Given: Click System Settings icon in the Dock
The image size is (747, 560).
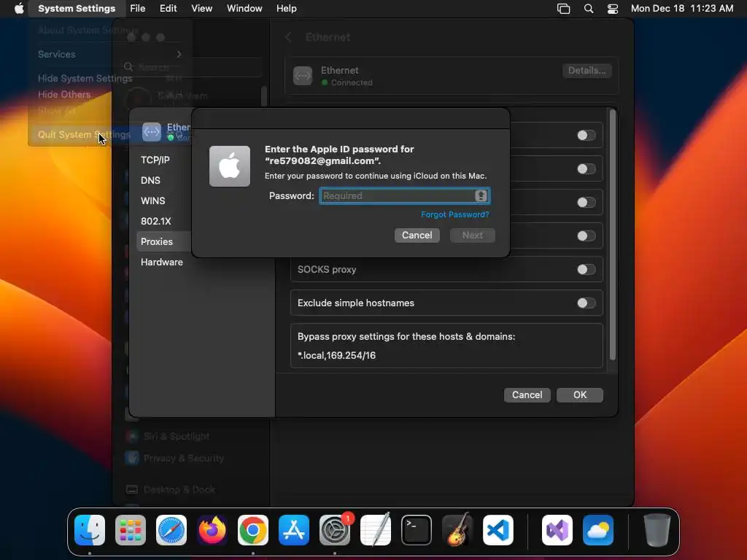Looking at the screenshot, I should [334, 530].
